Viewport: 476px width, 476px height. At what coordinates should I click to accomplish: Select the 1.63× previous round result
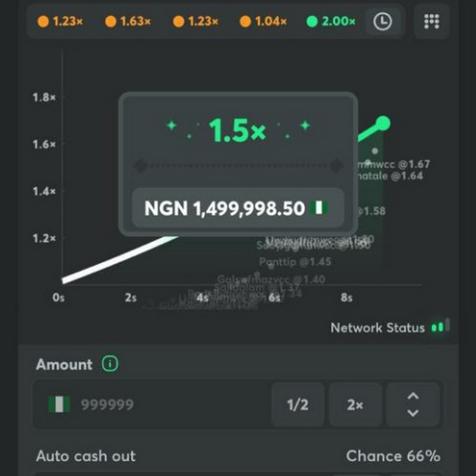point(128,22)
